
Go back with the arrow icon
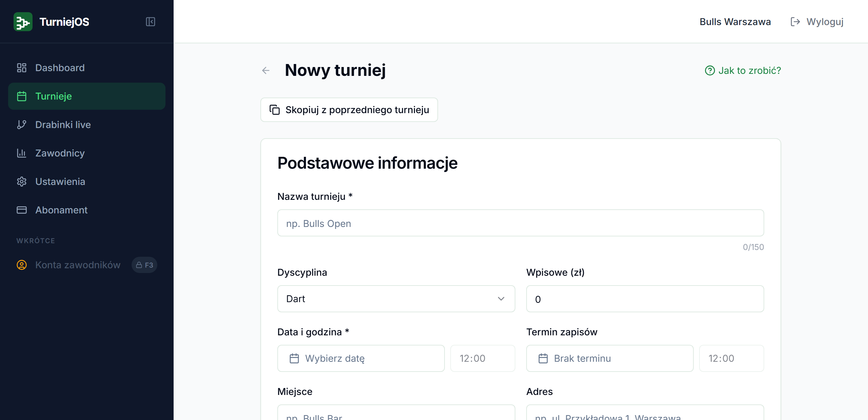click(x=266, y=70)
